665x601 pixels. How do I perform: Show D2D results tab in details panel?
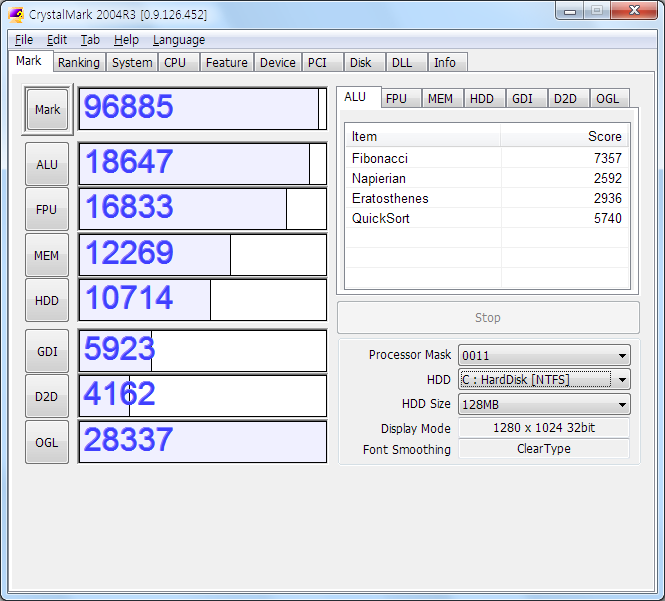click(x=568, y=98)
